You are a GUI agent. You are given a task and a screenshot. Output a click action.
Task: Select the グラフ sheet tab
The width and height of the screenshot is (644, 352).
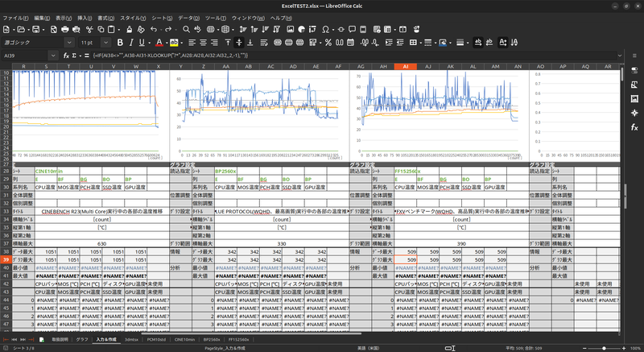82,341
